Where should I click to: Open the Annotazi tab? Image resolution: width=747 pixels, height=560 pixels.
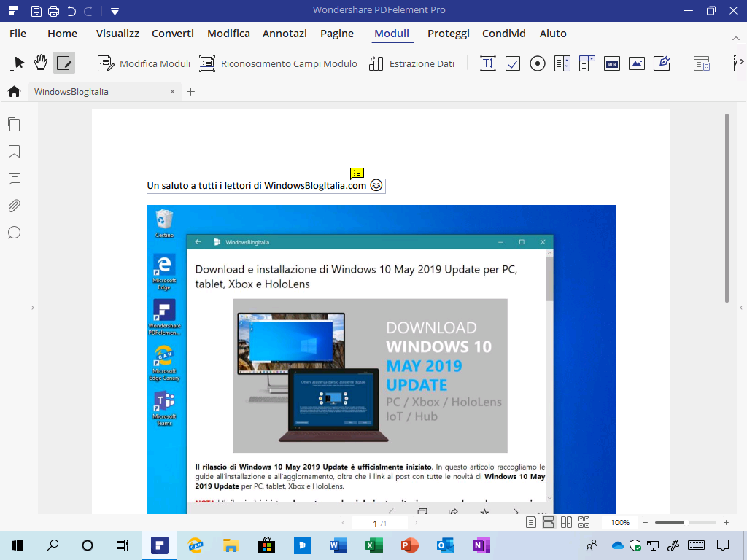coord(285,34)
